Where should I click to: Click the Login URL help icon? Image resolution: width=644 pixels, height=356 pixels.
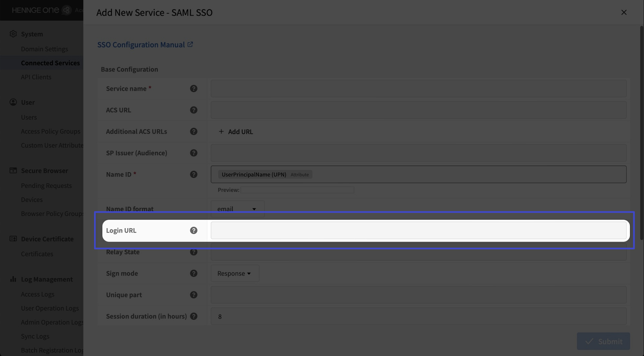pos(194,230)
